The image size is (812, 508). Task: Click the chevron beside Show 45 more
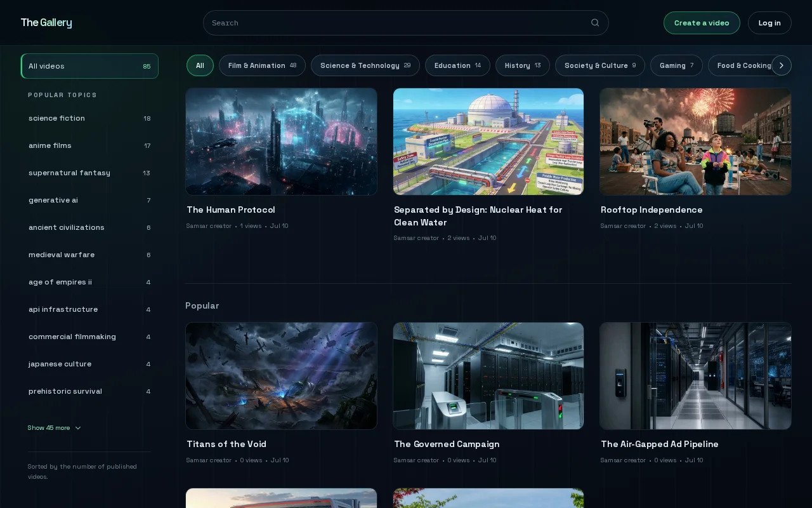(78, 428)
